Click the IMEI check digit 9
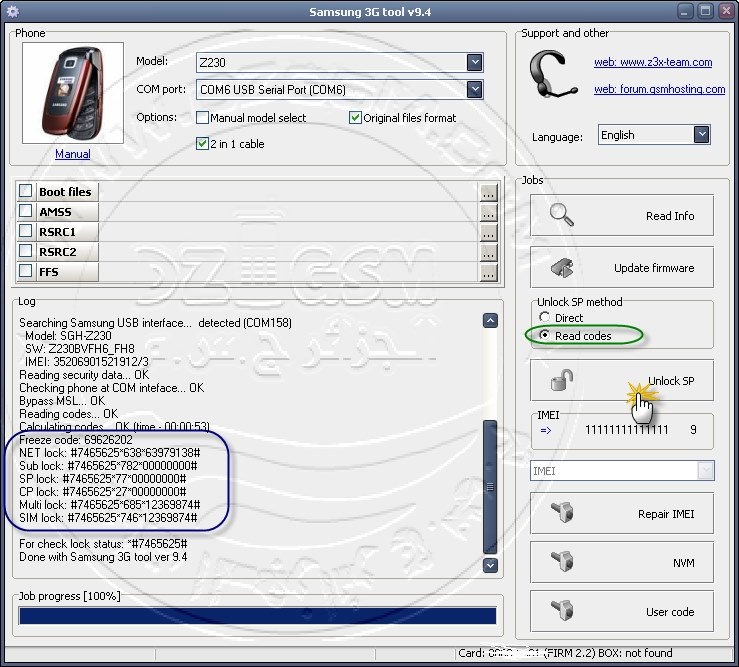Screen dimensions: 739x667 [693, 429]
